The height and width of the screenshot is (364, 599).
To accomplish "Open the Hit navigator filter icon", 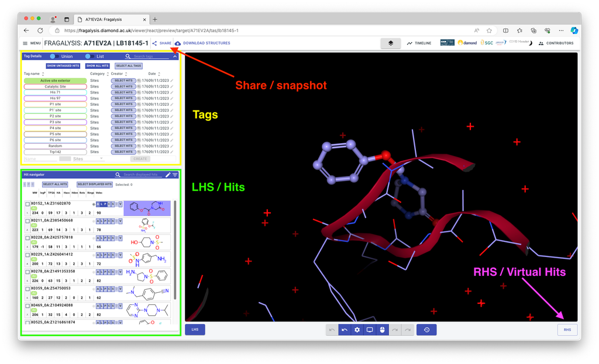I will click(x=175, y=174).
